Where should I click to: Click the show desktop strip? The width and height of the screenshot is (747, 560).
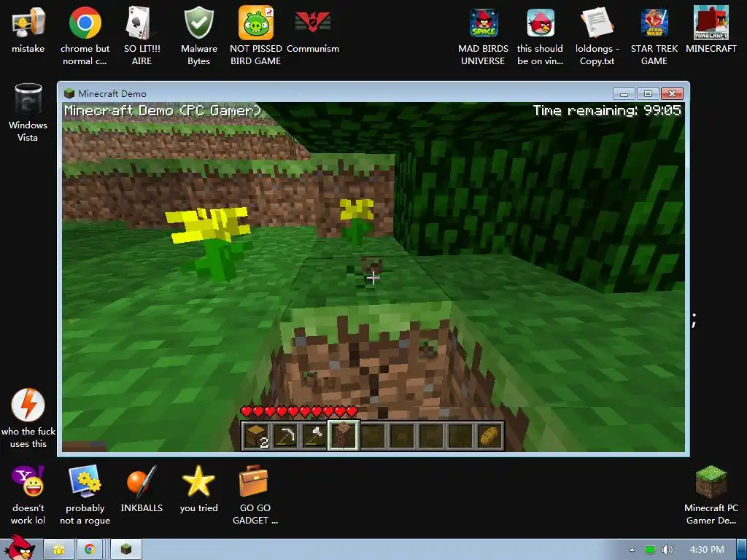[x=742, y=550]
